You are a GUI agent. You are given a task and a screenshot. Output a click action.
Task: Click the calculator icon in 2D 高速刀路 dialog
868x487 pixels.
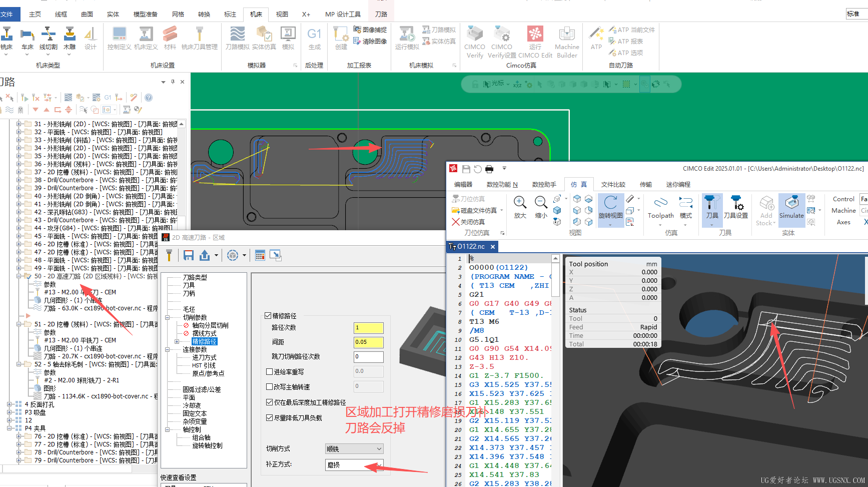tap(260, 255)
